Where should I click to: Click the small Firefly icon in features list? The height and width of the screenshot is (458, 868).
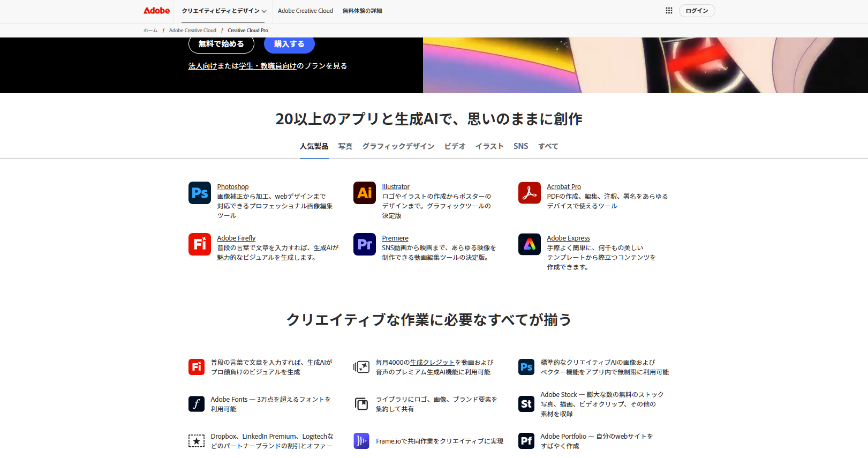tap(197, 367)
